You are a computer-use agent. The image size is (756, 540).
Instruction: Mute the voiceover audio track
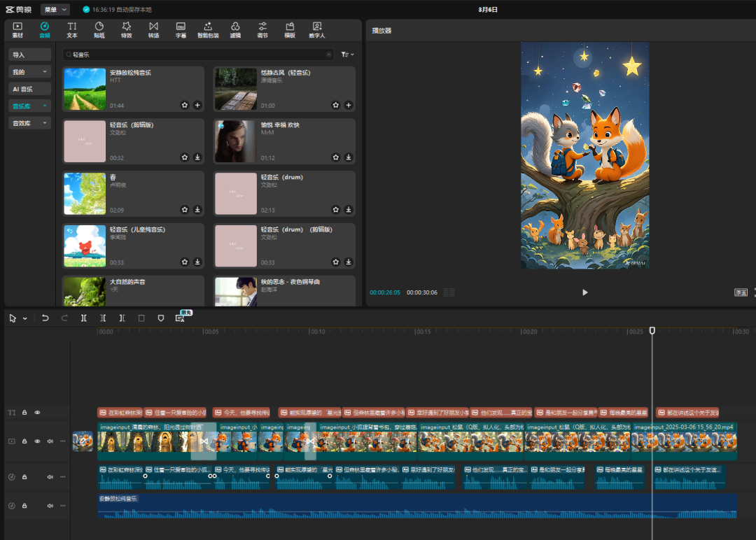pos(50,477)
